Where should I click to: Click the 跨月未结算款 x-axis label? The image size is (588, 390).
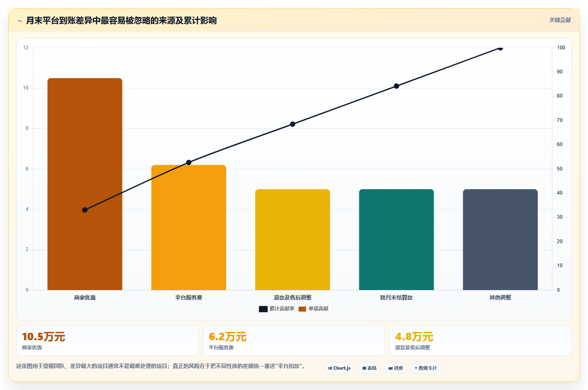pos(396,297)
